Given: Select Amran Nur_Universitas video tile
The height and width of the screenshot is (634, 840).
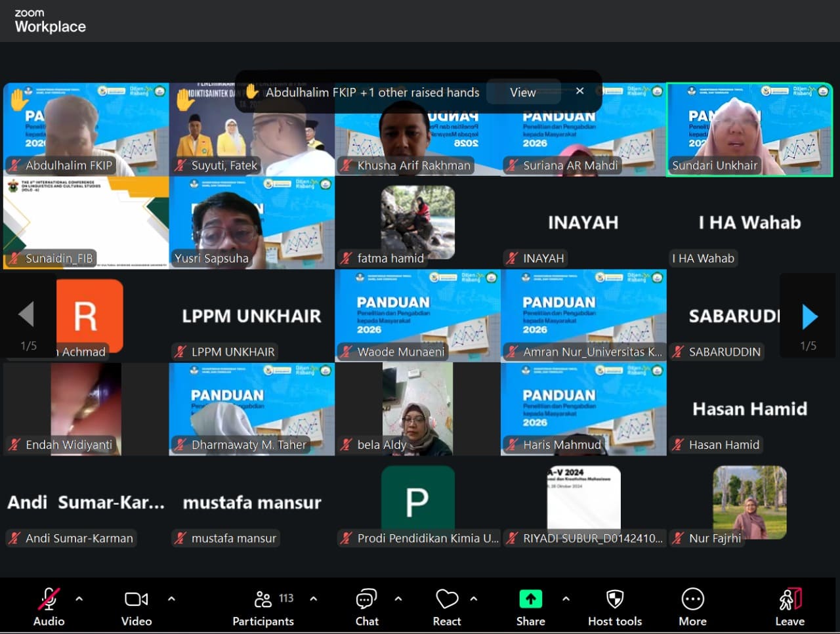Looking at the screenshot, I should pos(584,316).
